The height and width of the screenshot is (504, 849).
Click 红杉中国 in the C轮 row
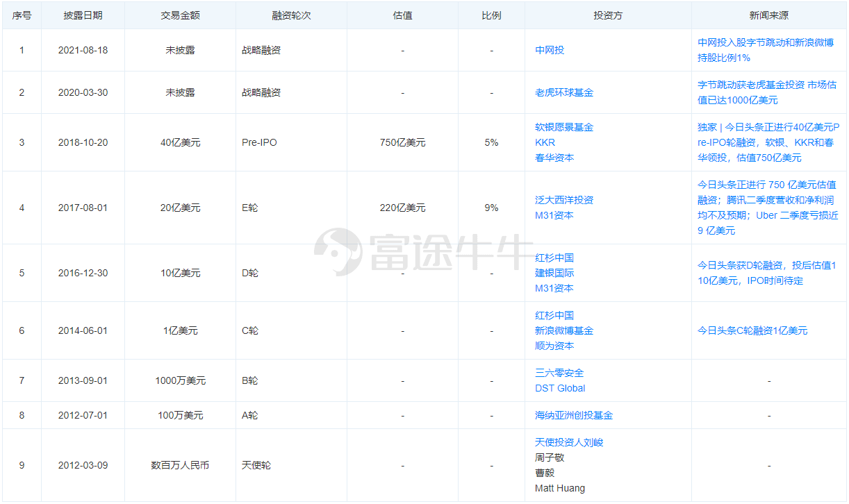click(x=554, y=315)
